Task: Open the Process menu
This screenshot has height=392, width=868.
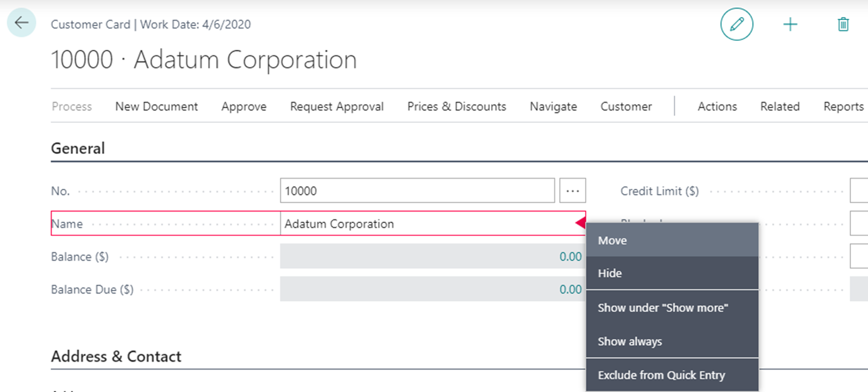Action: 72,106
